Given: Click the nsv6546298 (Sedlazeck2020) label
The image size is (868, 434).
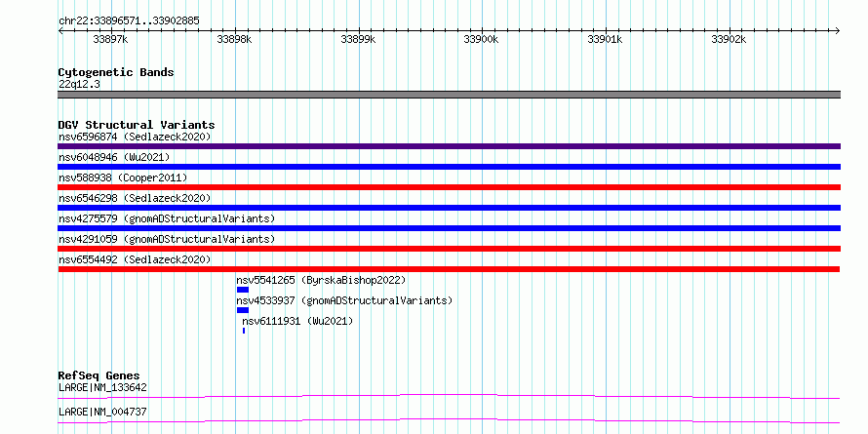Looking at the screenshot, I should (135, 198).
